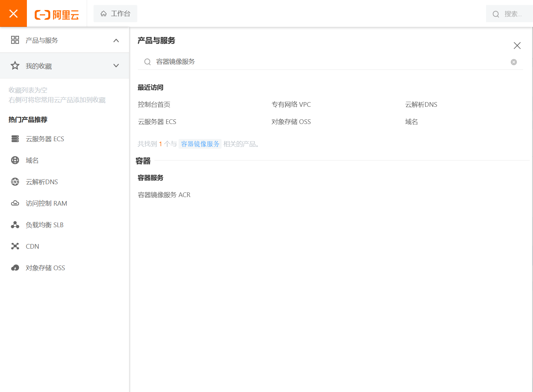Viewport: 533px width, 392px height.
Task: Open 云解析DNS from recent visits
Action: [x=421, y=105]
